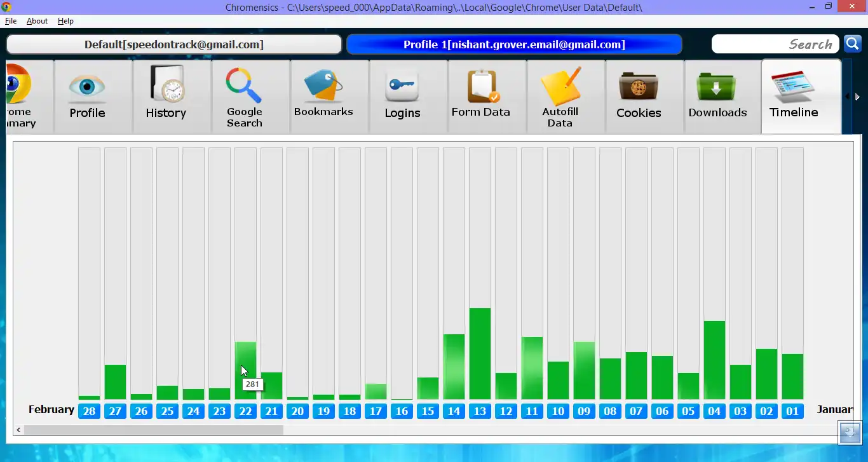
Task: Select day 20 on the timeline
Action: pos(297,411)
